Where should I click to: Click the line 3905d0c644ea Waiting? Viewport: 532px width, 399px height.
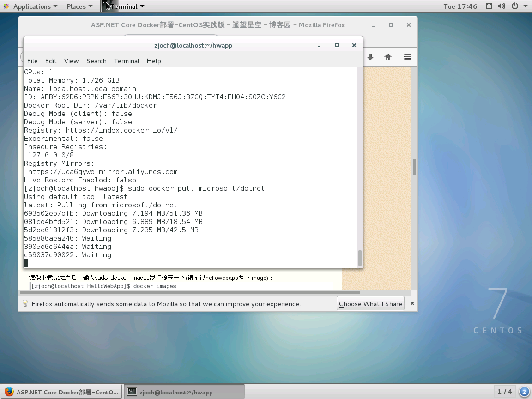(67, 247)
